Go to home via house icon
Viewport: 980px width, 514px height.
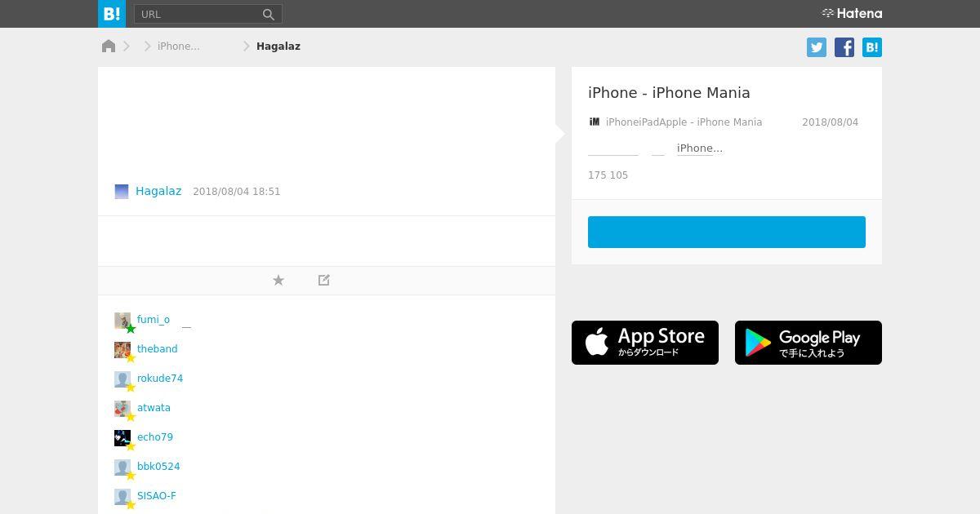(x=109, y=46)
